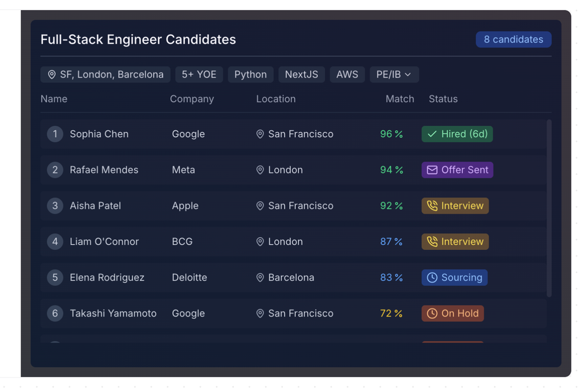
Task: Open the PE/IB filter dropdown
Action: (x=395, y=74)
